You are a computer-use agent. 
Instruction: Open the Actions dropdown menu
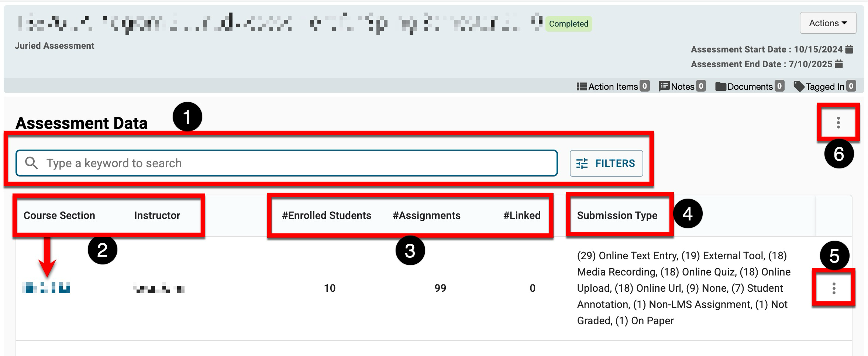point(827,23)
